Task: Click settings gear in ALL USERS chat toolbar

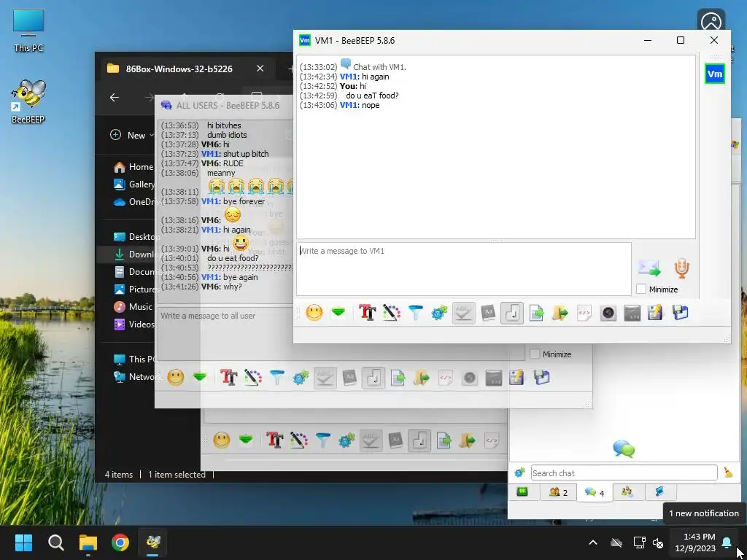Action: (x=301, y=378)
